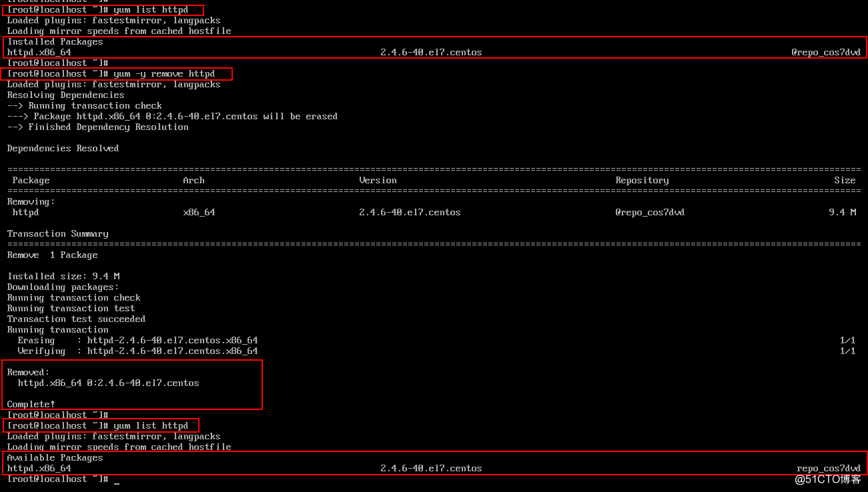Click the '1/1' counter on the Erasing line
The height and width of the screenshot is (492, 868).
(x=847, y=340)
